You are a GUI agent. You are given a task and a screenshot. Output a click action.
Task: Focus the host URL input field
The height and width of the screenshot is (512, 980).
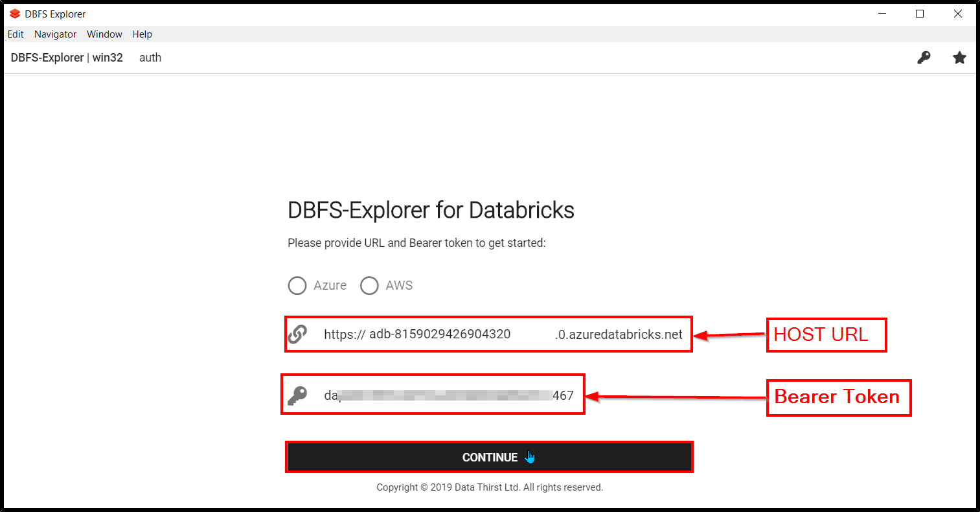click(503, 334)
